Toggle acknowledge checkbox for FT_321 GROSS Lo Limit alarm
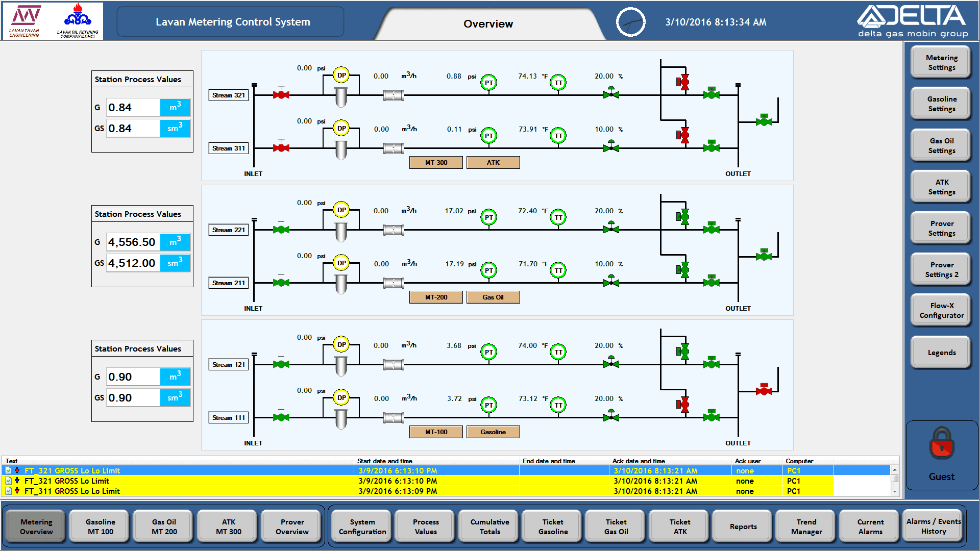This screenshot has width=980, height=551. [8, 481]
